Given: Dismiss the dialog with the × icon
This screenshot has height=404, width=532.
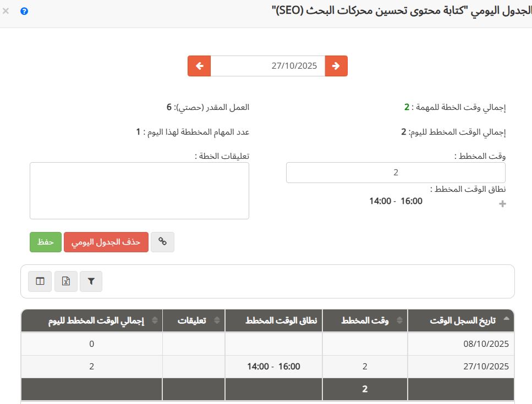Looking at the screenshot, I should coord(6,10).
